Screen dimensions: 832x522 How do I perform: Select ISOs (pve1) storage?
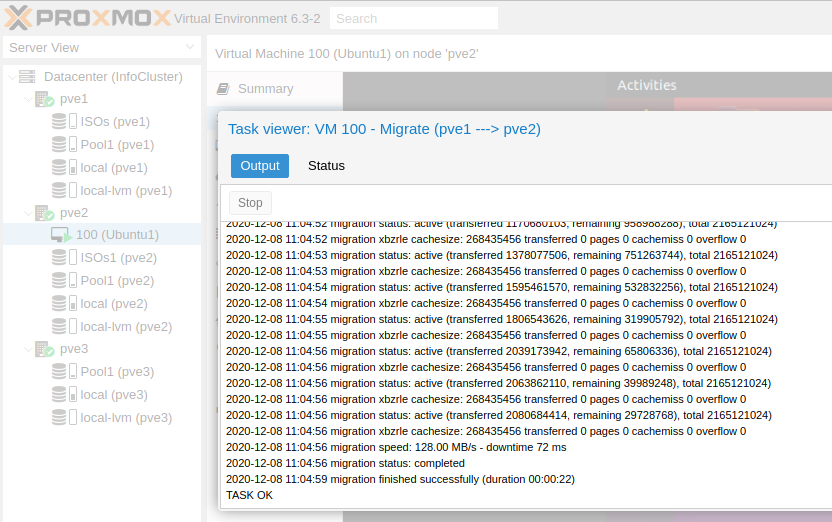(x=115, y=122)
